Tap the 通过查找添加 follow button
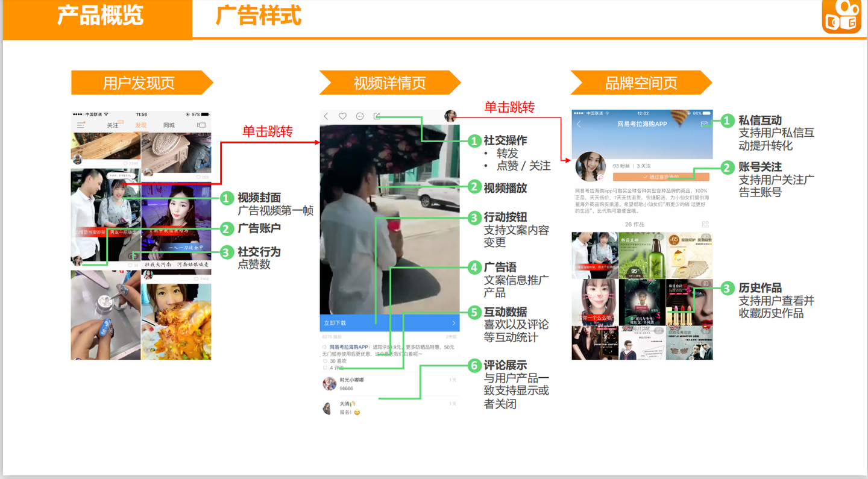Image resolution: width=868 pixels, height=479 pixels. point(661,177)
